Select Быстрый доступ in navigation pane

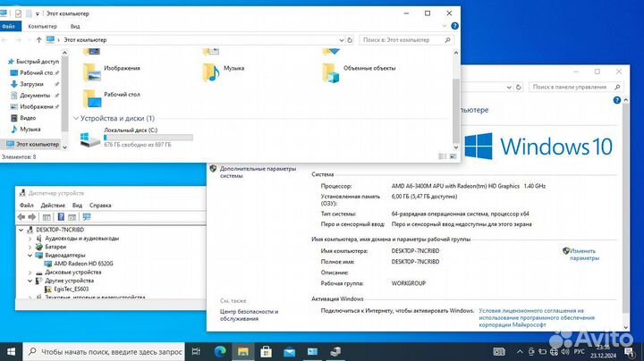coord(34,62)
